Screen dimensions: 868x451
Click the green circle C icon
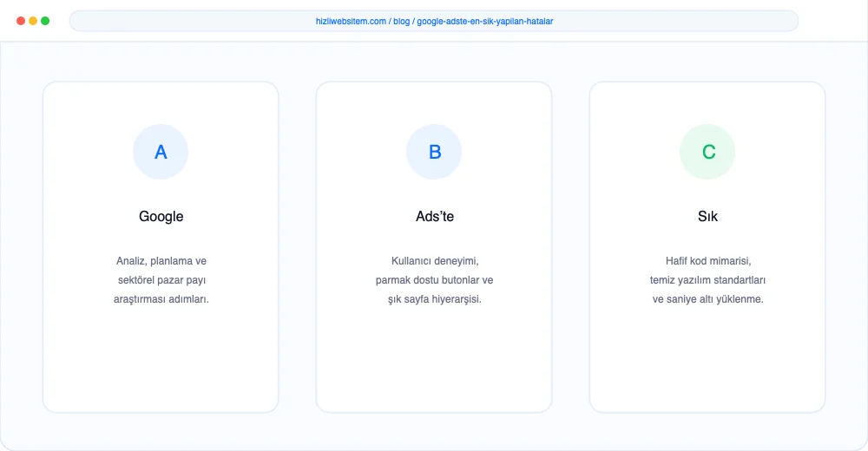(x=707, y=152)
